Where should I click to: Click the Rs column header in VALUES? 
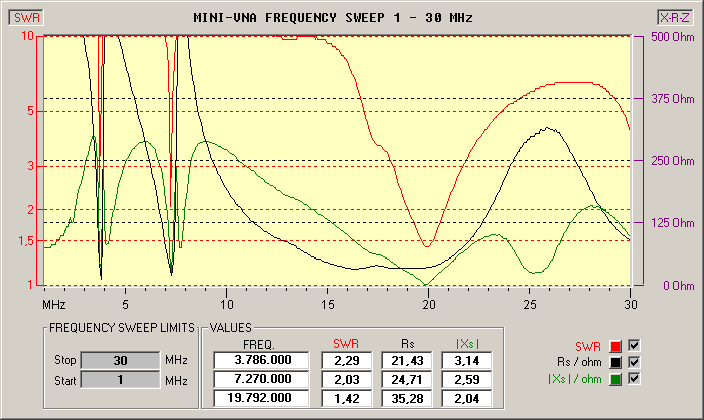pos(408,344)
